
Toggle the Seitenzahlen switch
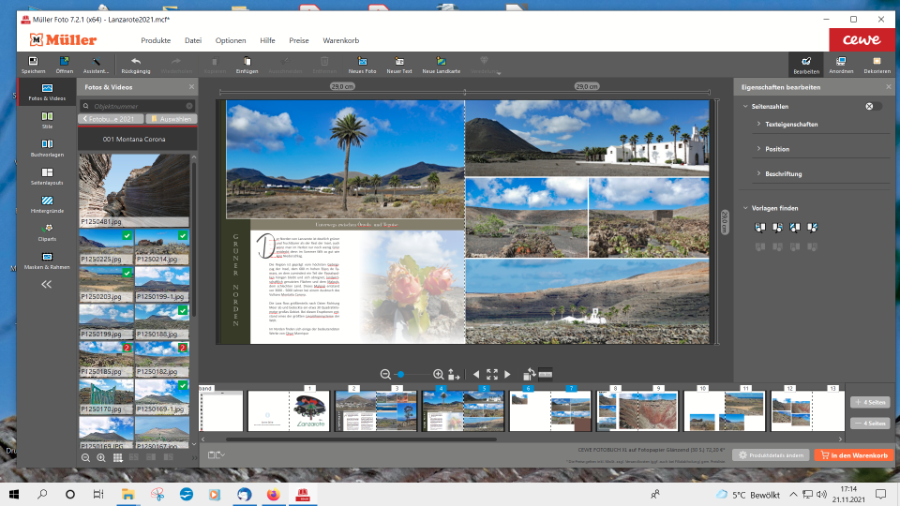pos(873,106)
